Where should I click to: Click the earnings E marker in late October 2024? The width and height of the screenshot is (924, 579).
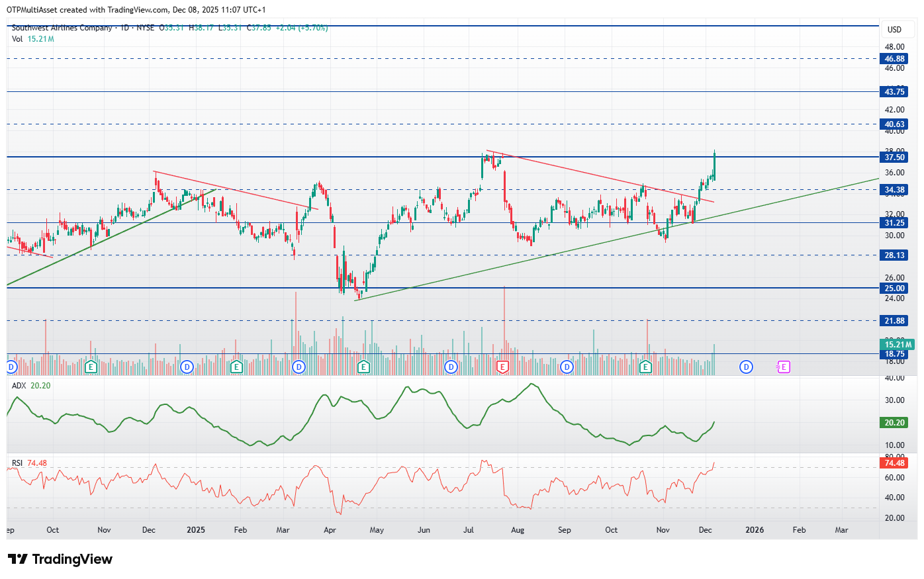coord(91,367)
